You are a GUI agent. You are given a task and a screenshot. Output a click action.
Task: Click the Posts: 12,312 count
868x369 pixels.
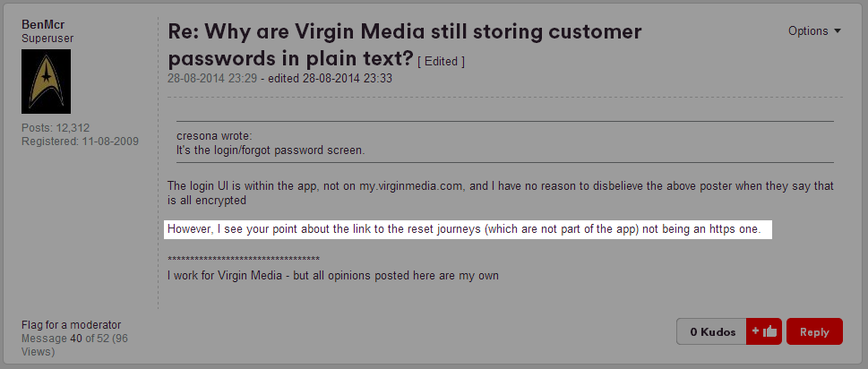[x=56, y=128]
